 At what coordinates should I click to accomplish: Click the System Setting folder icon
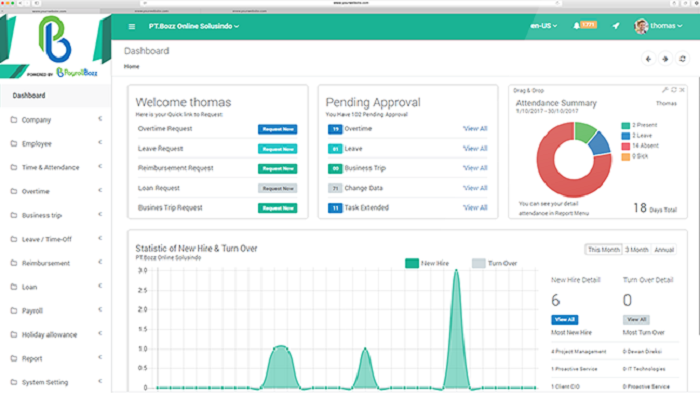[x=14, y=382]
